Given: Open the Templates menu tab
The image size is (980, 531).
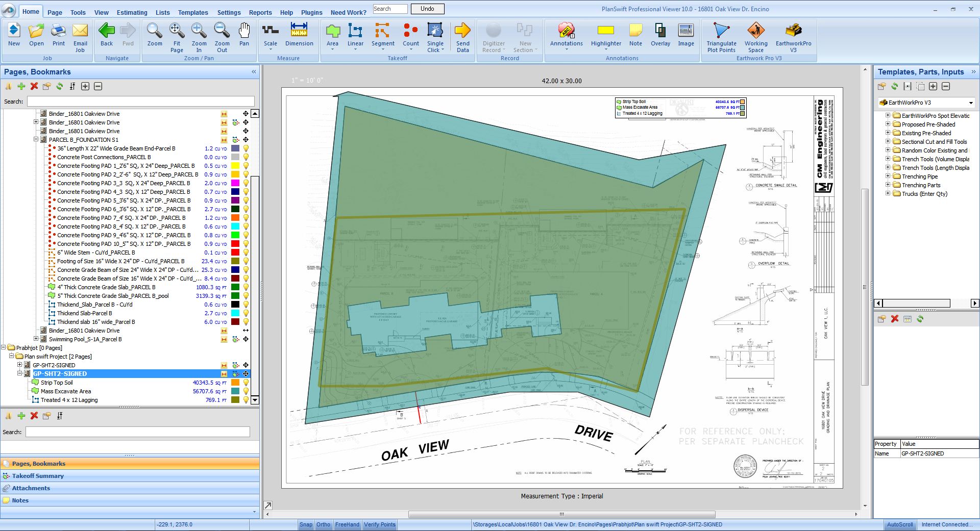Looking at the screenshot, I should point(193,12).
